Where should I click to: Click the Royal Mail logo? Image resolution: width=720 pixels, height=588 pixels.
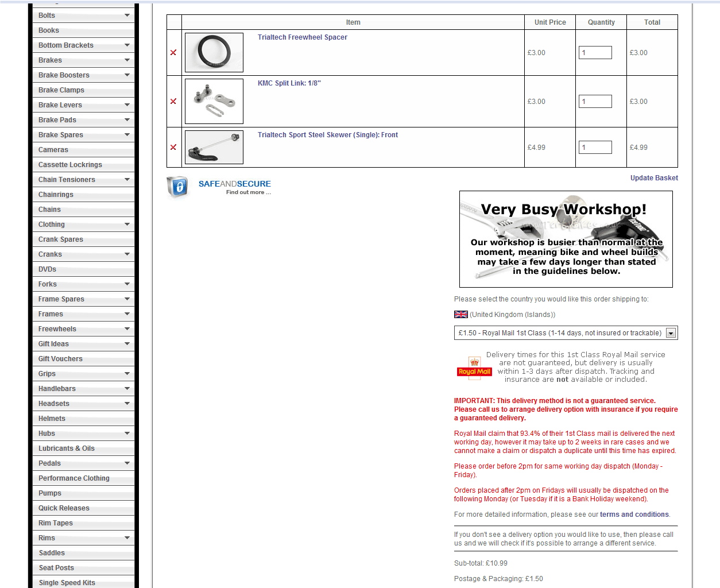coord(474,368)
